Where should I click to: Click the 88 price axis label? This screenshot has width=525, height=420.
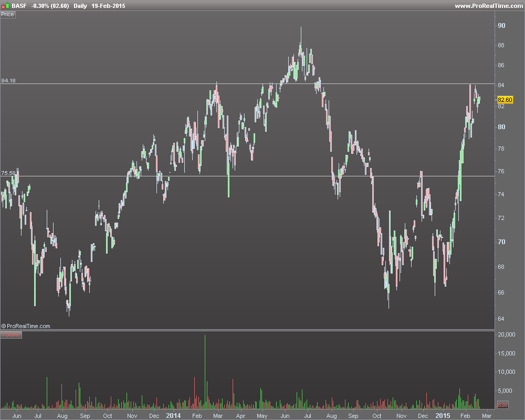click(501, 45)
